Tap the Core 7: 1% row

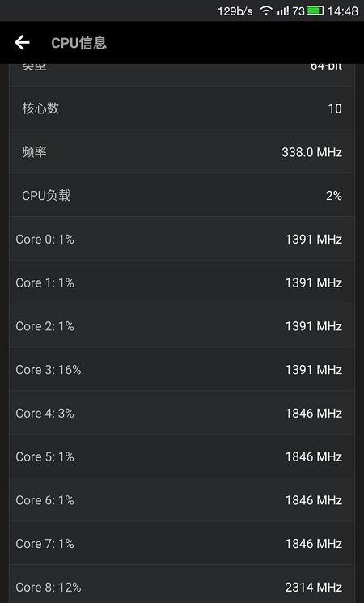click(182, 543)
